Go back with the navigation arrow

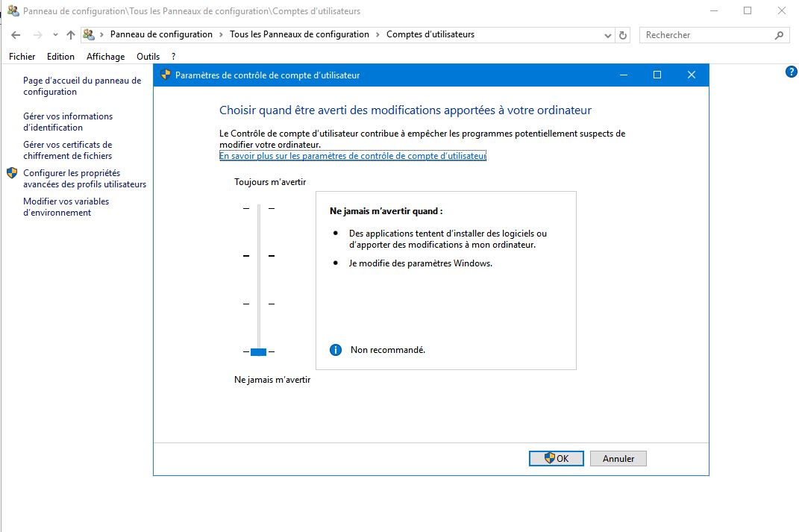pyautogui.click(x=16, y=35)
